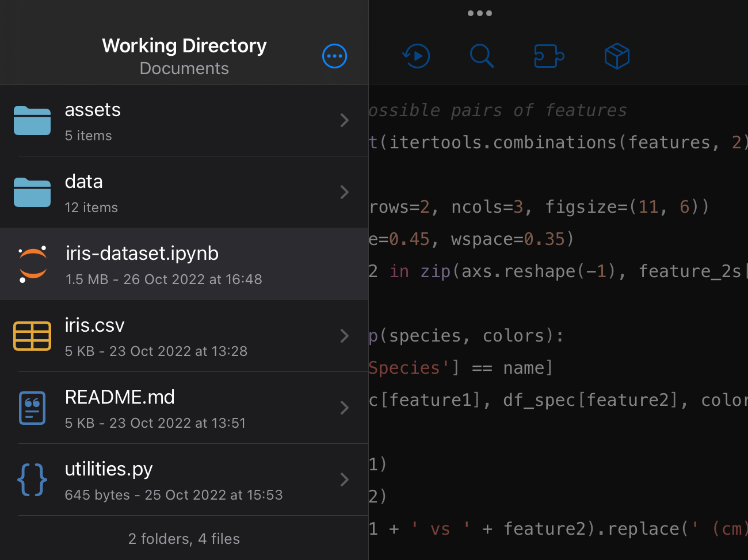Screen dimensions: 748x560
Task: Click the chevron next to README.md
Action: (x=344, y=408)
